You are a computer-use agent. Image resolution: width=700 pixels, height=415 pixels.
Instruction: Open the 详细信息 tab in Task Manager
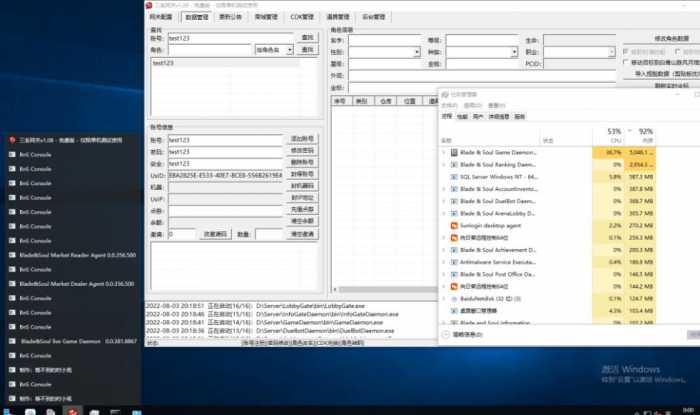499,116
